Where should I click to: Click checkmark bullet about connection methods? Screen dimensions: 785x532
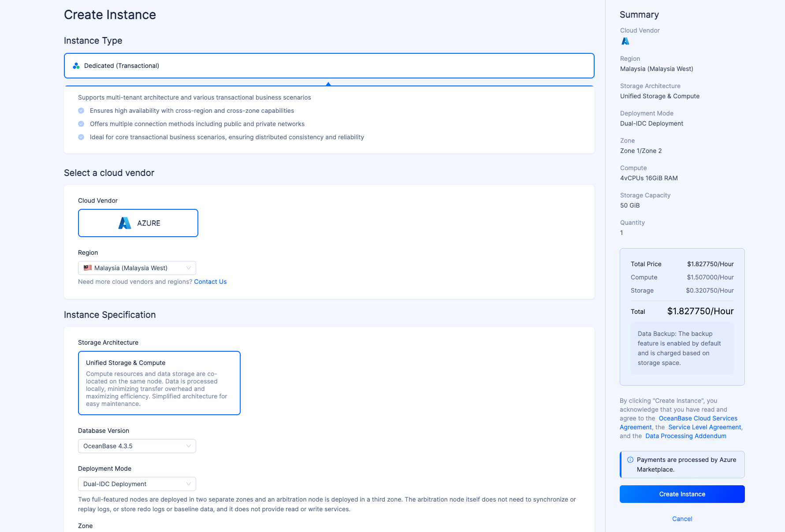(x=81, y=124)
